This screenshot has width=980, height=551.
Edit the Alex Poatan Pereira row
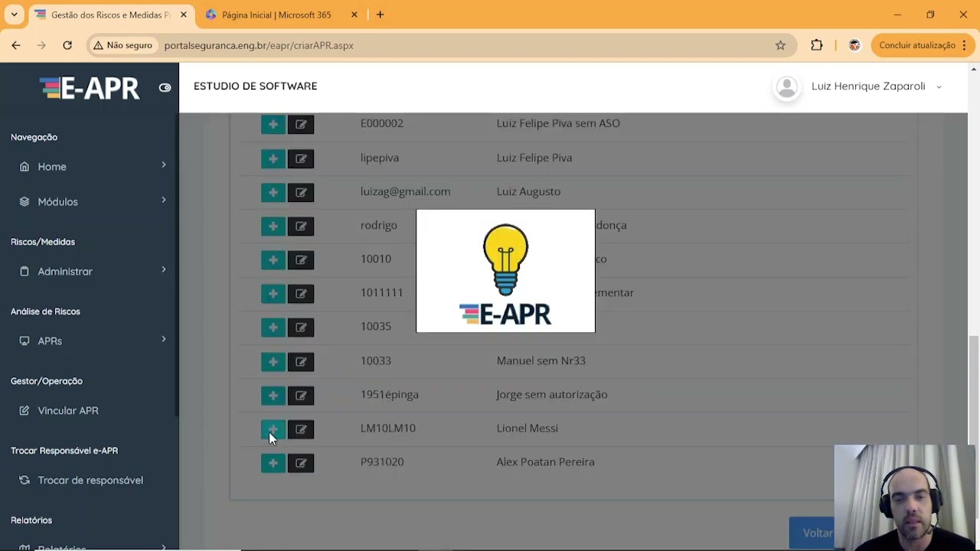[301, 462]
